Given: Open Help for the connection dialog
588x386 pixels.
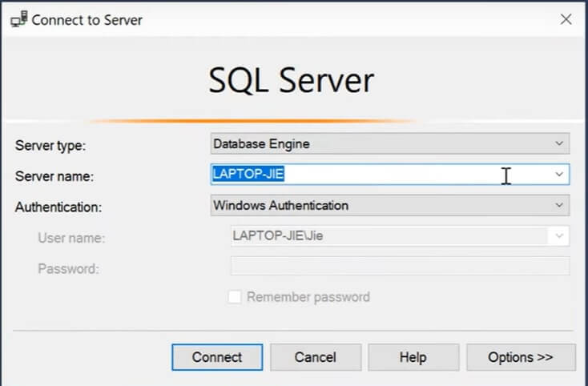Looking at the screenshot, I should click(x=413, y=357).
